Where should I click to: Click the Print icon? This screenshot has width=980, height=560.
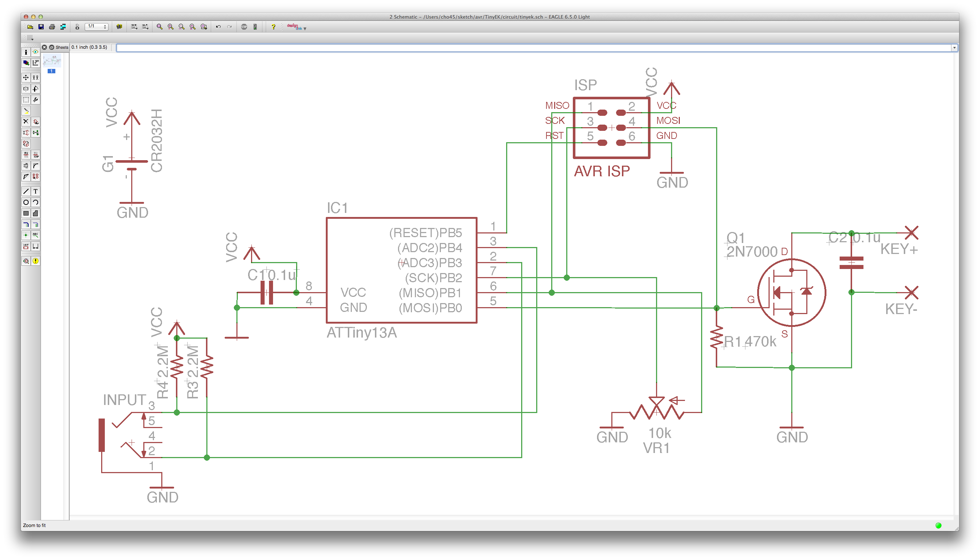tap(52, 27)
